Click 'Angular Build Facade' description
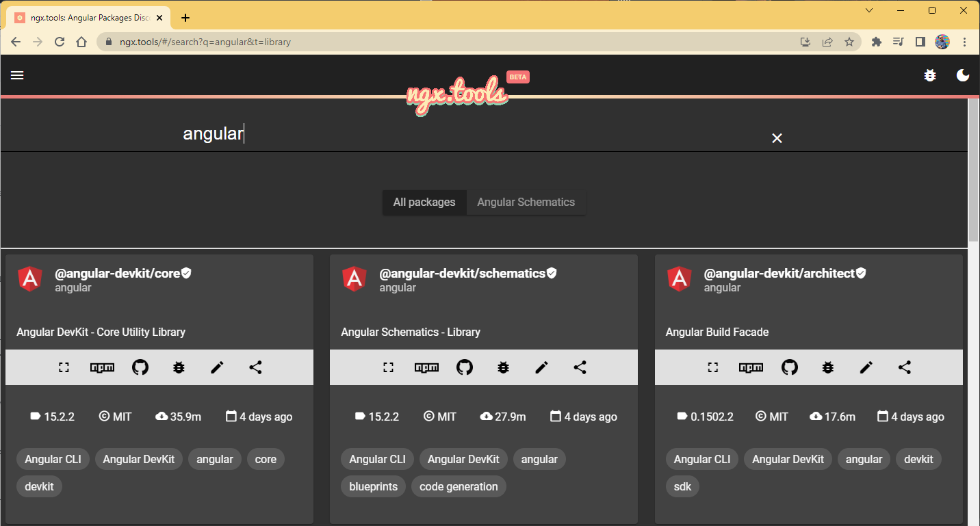This screenshot has width=980, height=526. pos(717,332)
